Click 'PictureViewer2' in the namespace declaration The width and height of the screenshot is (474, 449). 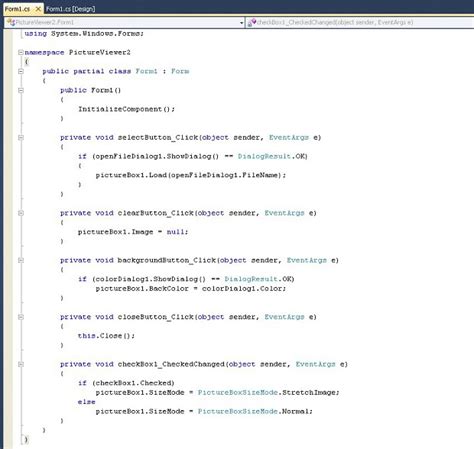point(100,52)
